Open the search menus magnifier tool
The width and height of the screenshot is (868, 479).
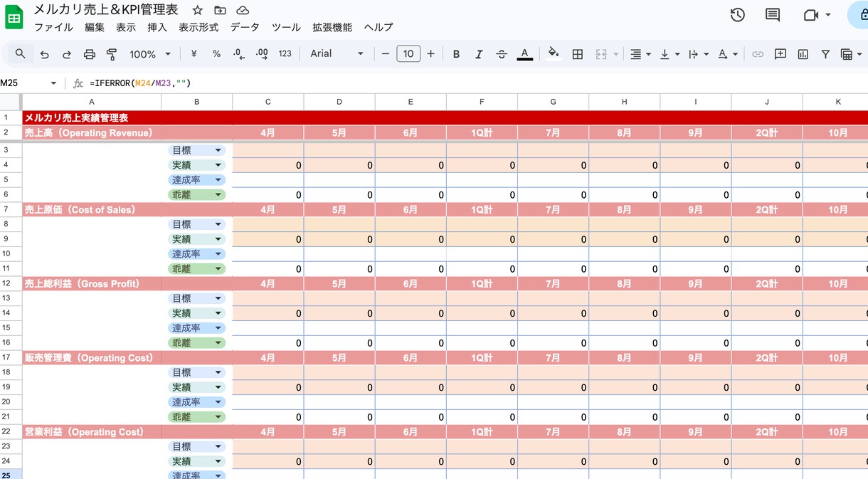coord(20,54)
